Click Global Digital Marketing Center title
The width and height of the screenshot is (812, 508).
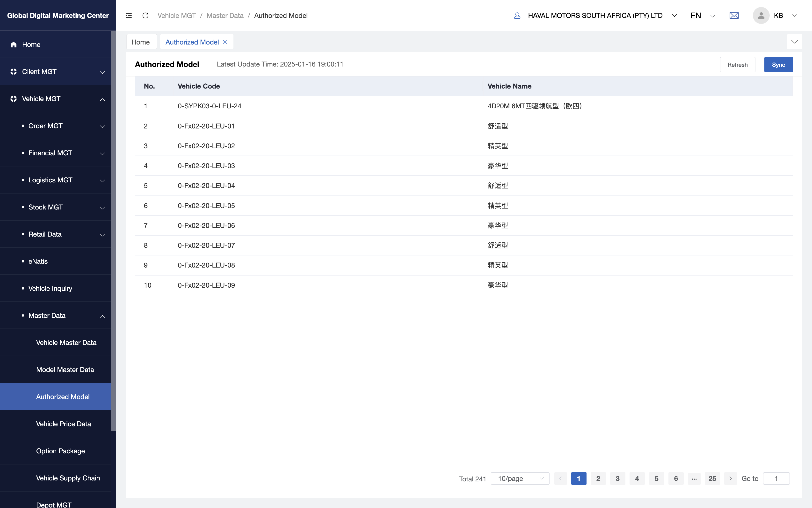(58, 15)
